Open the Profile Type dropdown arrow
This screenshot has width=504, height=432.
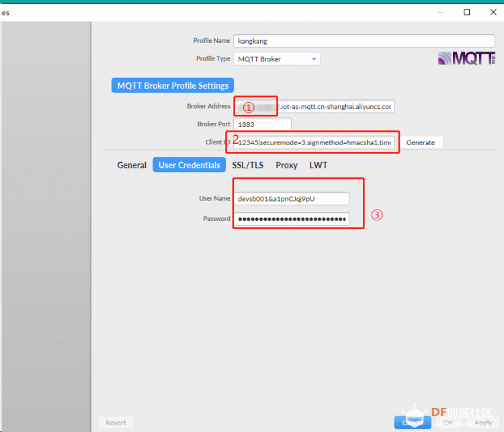[314, 59]
